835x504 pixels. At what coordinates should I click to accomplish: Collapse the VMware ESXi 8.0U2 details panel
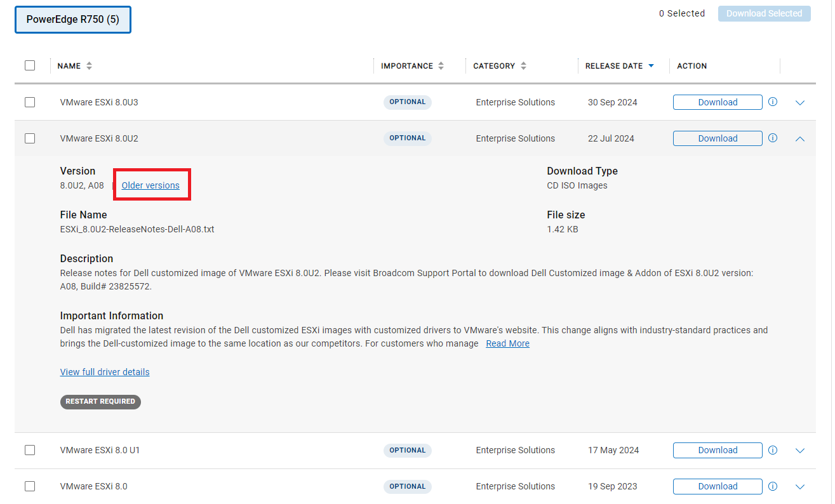[800, 138]
